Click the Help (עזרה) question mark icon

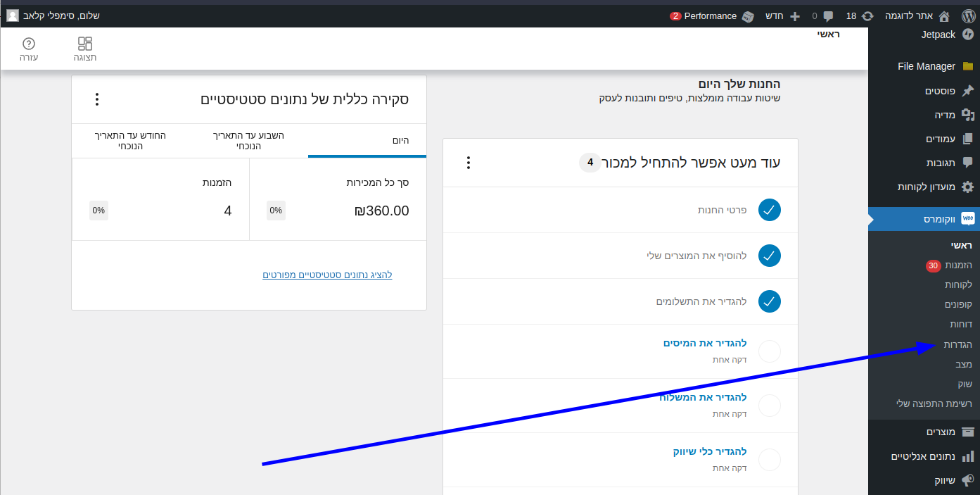(29, 49)
